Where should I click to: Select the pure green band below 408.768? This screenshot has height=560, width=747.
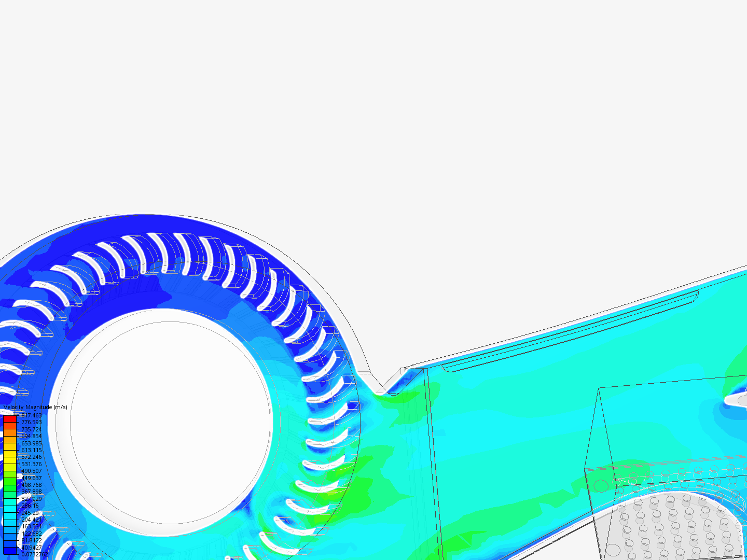[10, 488]
